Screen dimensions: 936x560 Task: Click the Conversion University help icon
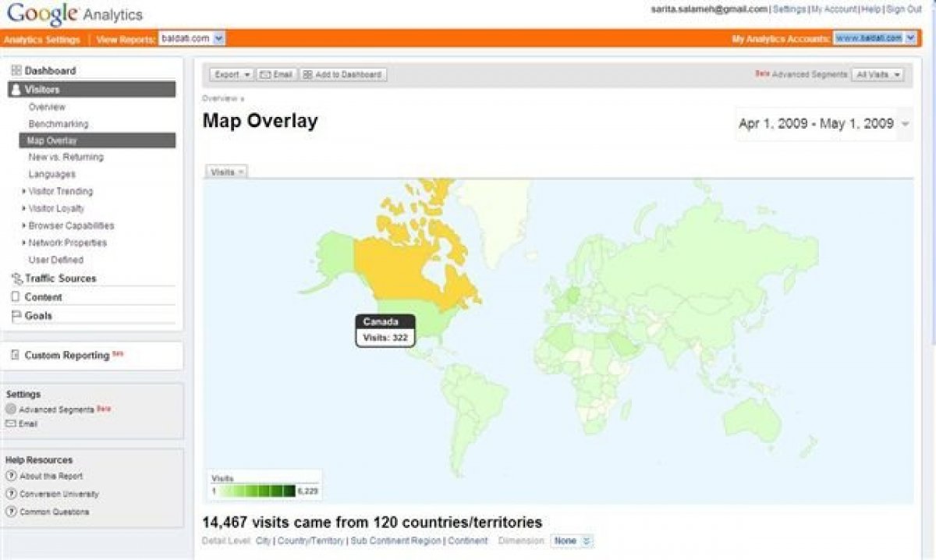pyautogui.click(x=12, y=494)
